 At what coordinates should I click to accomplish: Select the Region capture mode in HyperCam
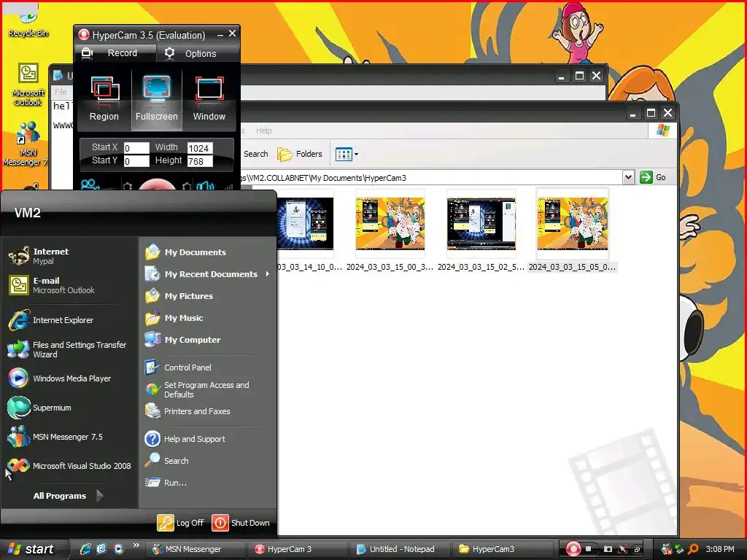coord(104,99)
